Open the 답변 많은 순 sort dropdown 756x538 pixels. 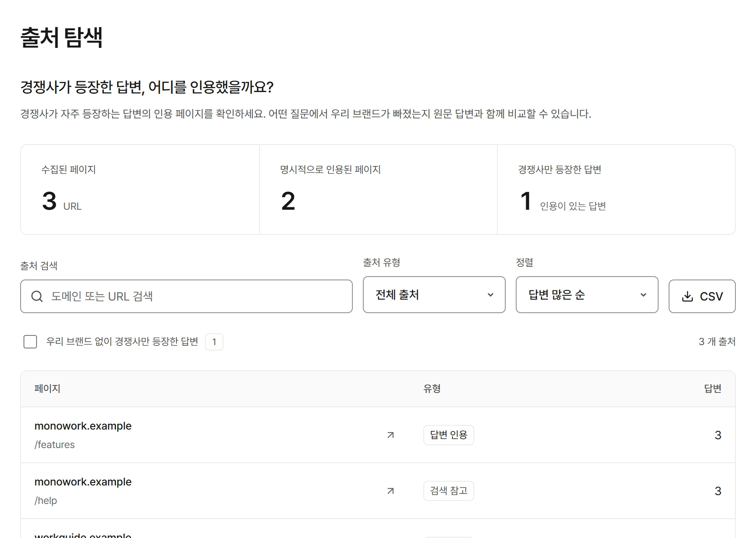click(x=587, y=295)
